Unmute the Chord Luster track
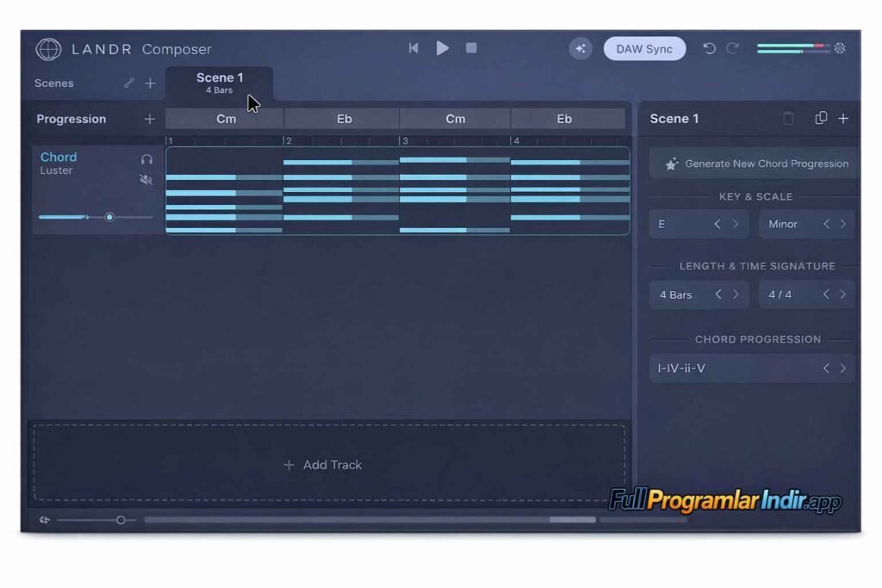This screenshot has width=882, height=588. [146, 180]
